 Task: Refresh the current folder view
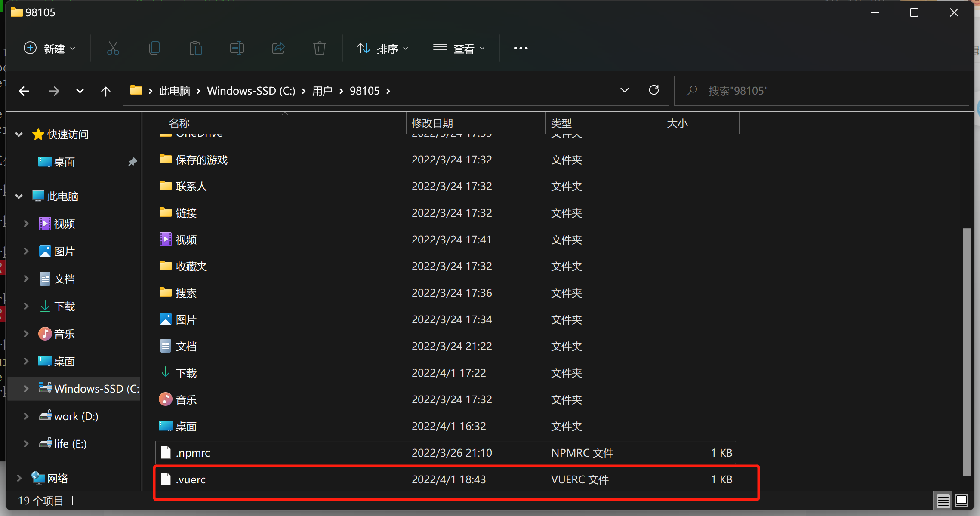point(653,90)
